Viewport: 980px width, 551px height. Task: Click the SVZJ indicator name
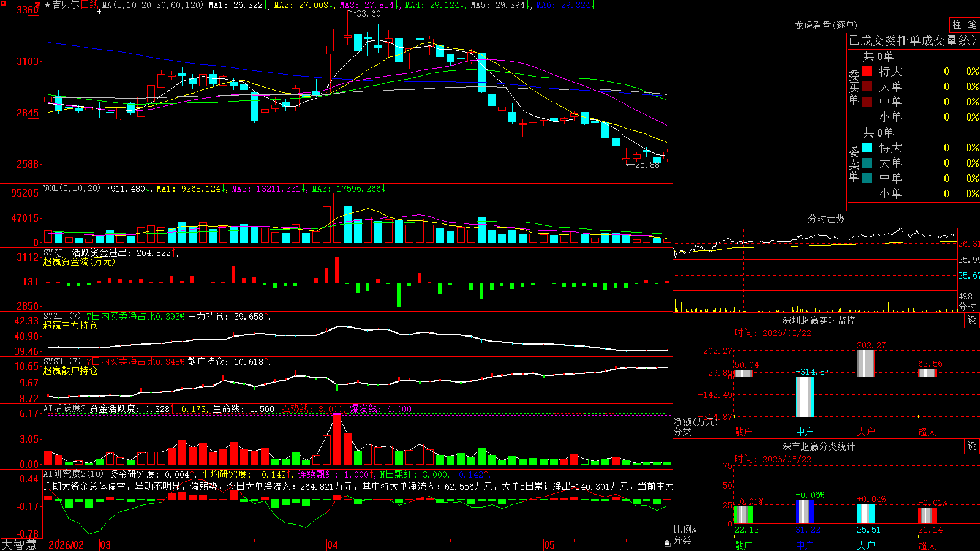pos(53,252)
